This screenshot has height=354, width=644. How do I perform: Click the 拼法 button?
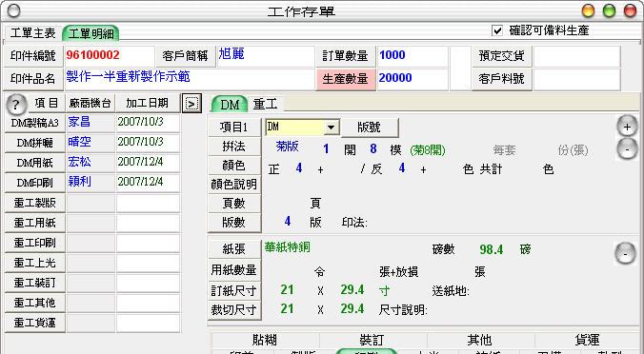click(234, 146)
